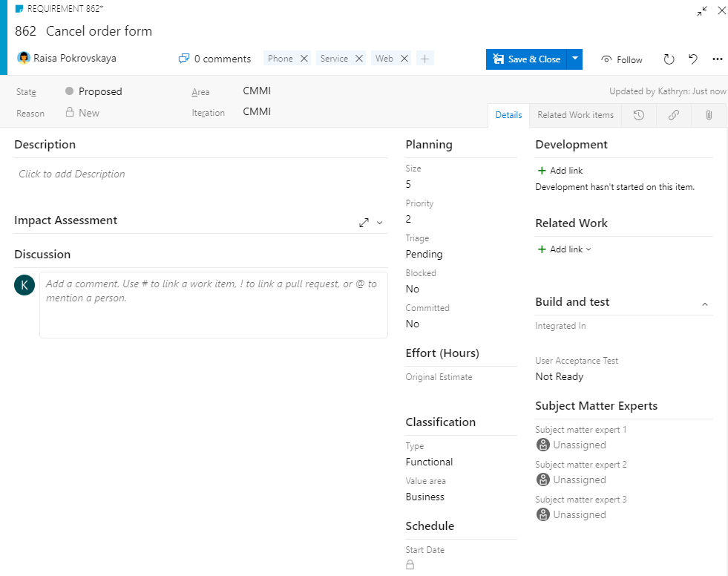Refresh the work item

click(669, 59)
